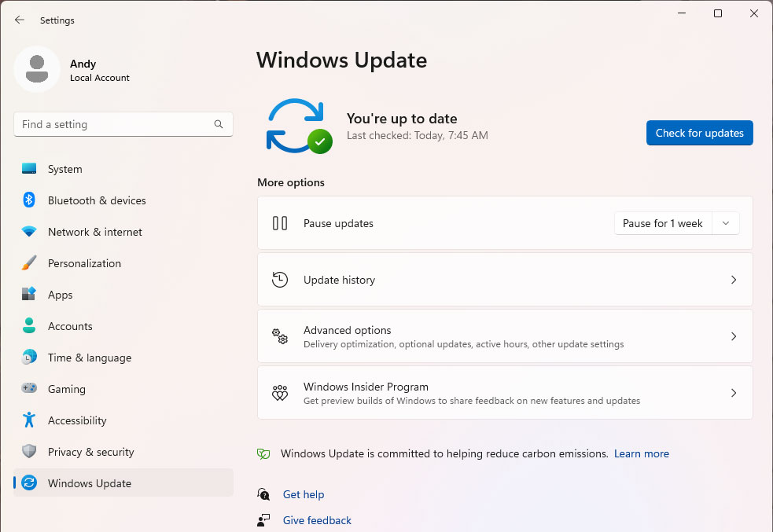
Task: Click the Give feedback person icon
Action: 263,520
